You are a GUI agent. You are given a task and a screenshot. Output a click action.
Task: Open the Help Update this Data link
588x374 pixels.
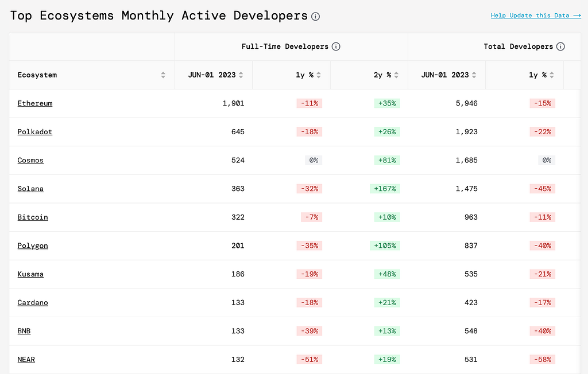tap(536, 15)
